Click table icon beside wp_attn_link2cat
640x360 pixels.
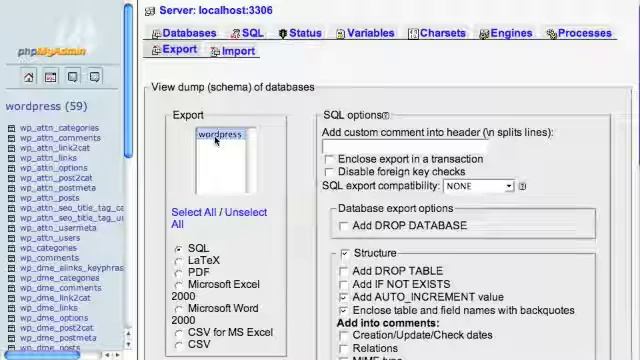pos(11,148)
